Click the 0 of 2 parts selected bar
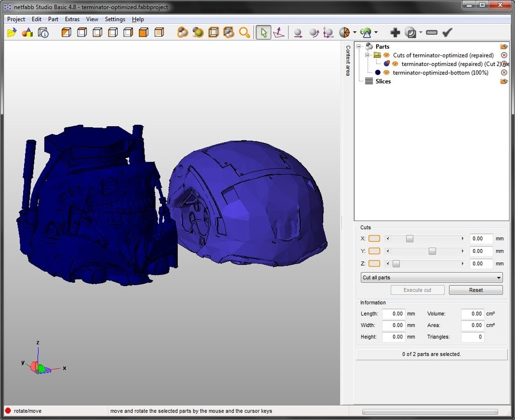515x420 pixels. click(x=432, y=354)
